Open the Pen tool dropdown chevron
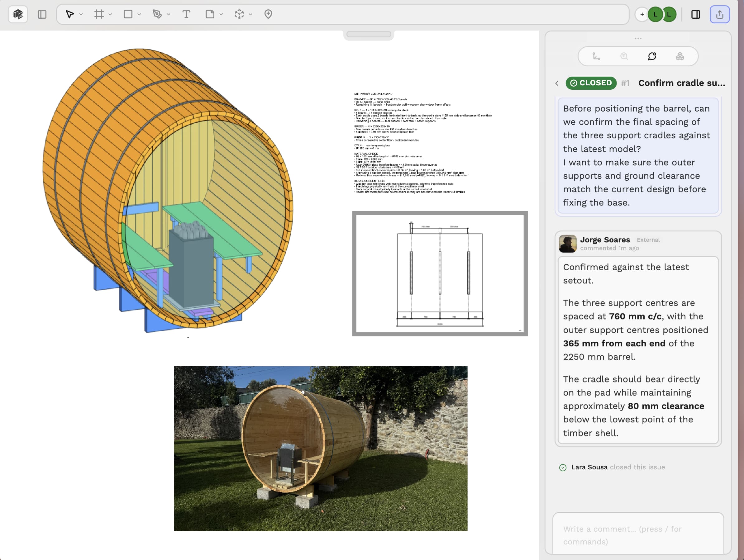This screenshot has width=744, height=560. (x=169, y=14)
